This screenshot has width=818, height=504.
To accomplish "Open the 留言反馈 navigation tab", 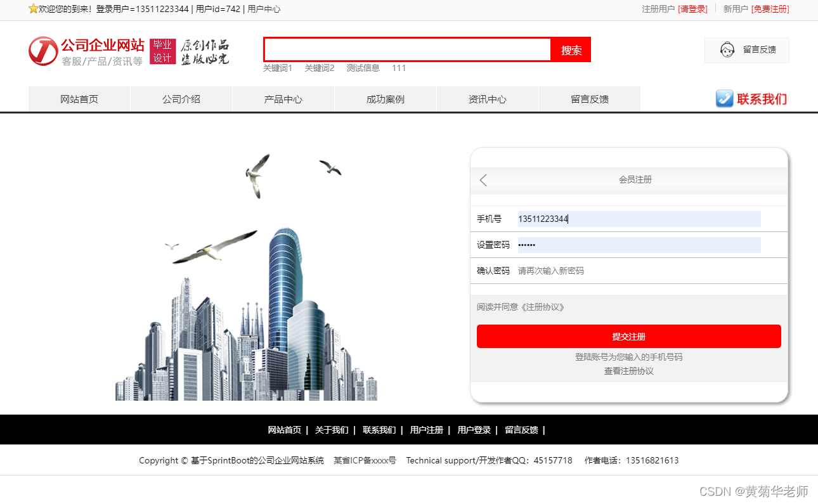I will pos(590,99).
